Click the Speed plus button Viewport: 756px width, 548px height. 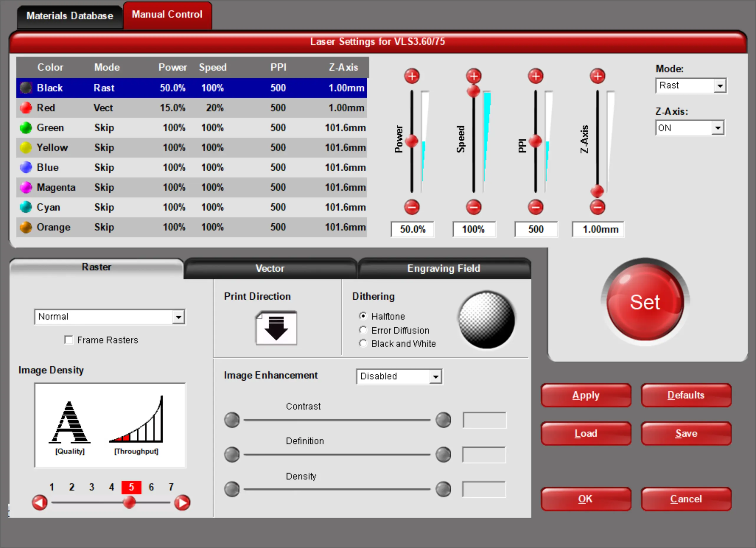pyautogui.click(x=474, y=76)
